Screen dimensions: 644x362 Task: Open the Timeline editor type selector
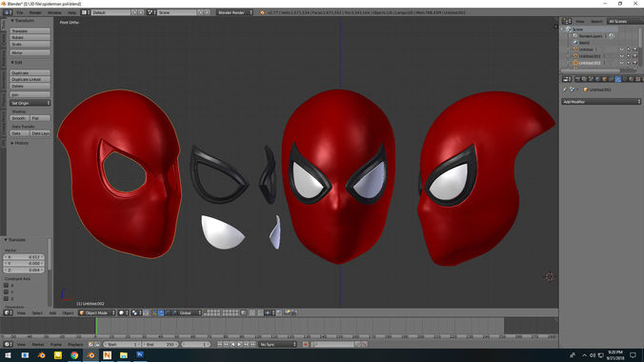[x=8, y=344]
